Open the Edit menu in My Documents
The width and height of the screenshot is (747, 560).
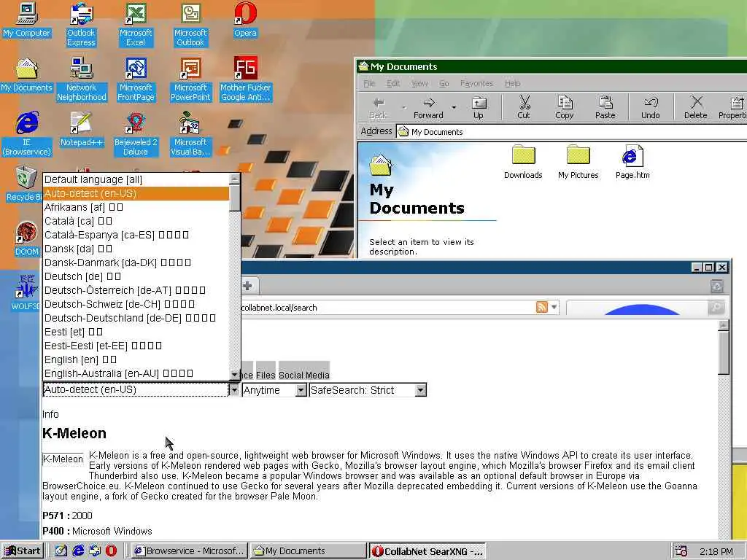point(393,83)
